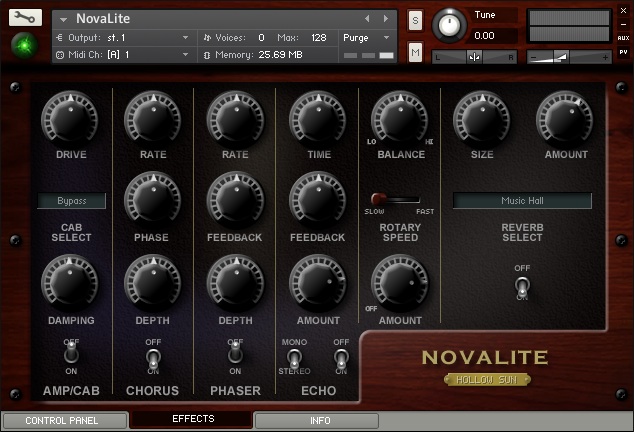This screenshot has width=634, height=432.
Task: Click the PV button in header
Action: [623, 52]
